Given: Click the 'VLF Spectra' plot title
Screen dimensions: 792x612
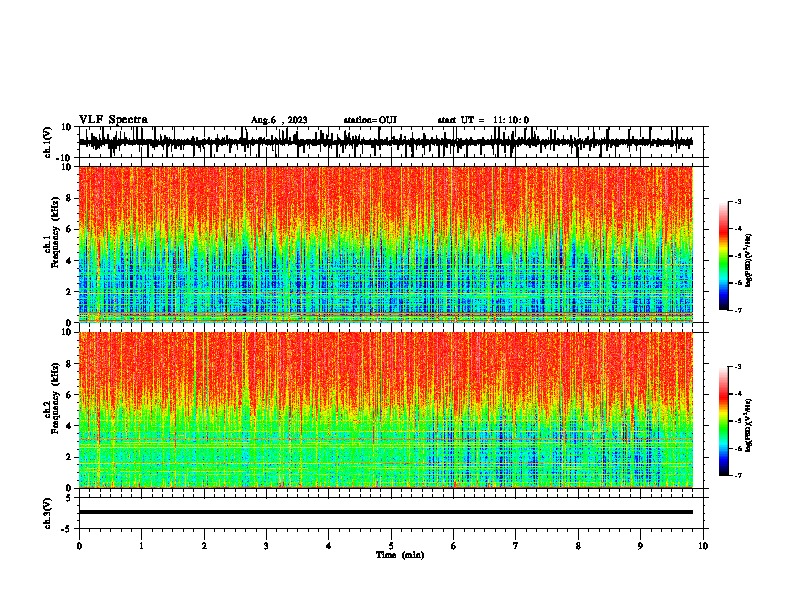Looking at the screenshot, I should tap(113, 120).
